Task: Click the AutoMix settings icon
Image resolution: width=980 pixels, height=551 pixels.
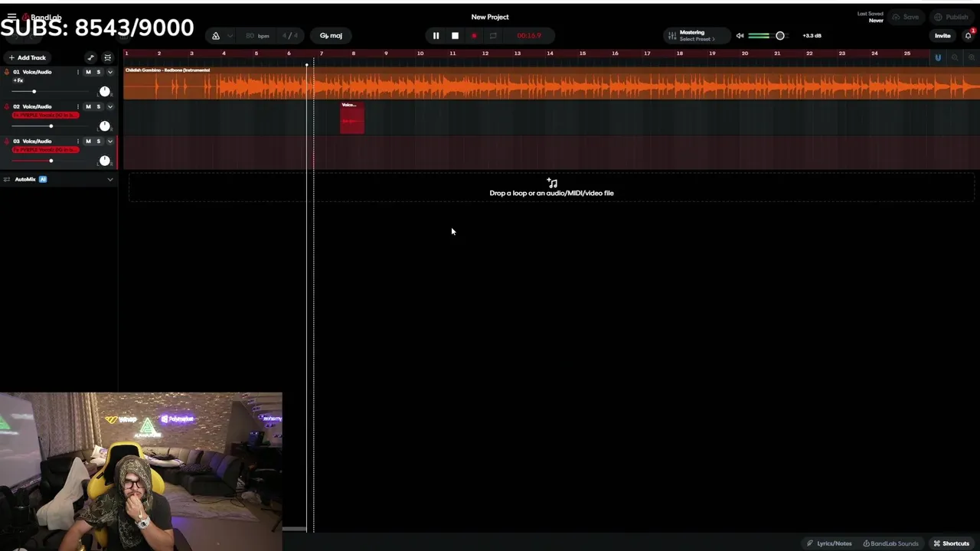Action: pos(7,179)
